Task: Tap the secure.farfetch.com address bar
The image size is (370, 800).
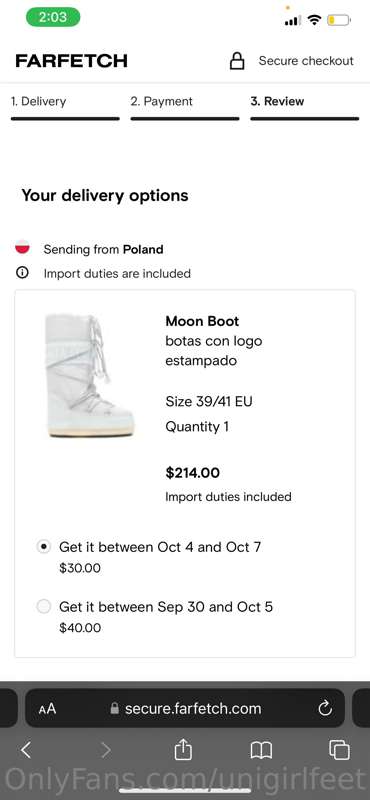Action: 185,708
